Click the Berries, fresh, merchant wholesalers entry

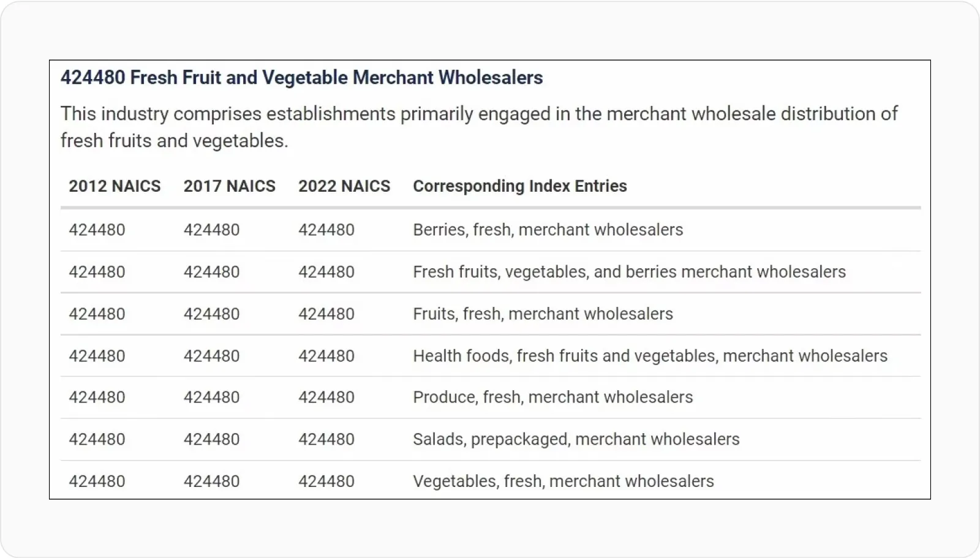coord(548,230)
